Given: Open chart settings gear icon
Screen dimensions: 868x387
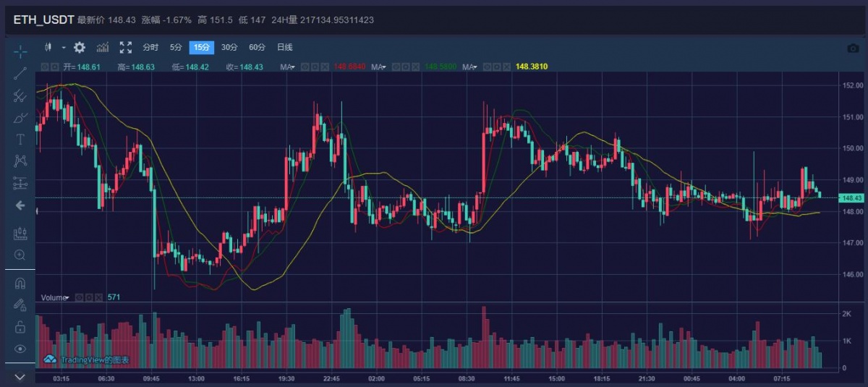Looking at the screenshot, I should click(80, 47).
